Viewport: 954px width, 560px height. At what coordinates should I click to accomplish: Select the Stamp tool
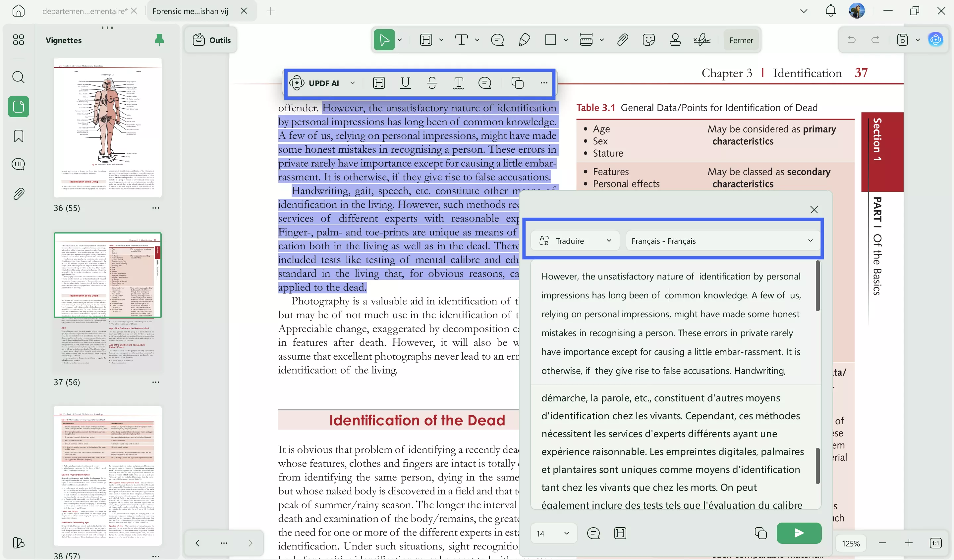click(x=675, y=40)
